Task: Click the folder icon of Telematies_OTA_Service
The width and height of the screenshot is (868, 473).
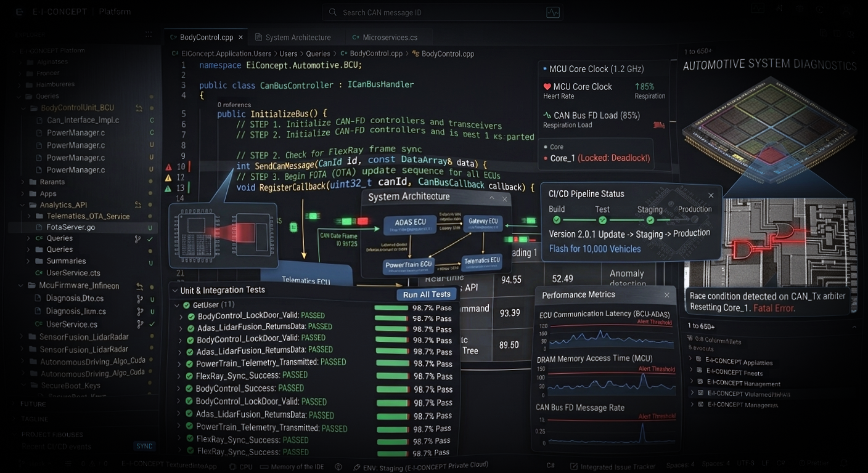Action: click(39, 216)
